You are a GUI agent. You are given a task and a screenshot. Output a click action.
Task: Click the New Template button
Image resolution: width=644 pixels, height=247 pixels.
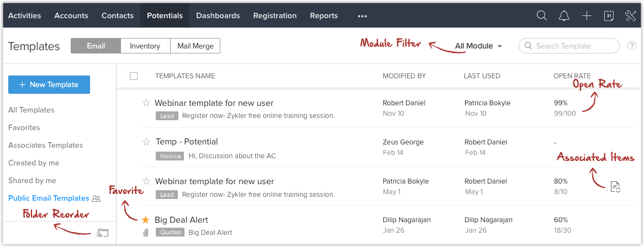(x=49, y=84)
